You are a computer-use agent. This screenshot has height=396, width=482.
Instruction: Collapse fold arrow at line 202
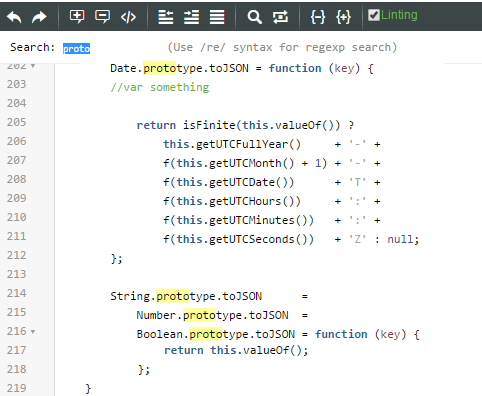tap(33, 65)
